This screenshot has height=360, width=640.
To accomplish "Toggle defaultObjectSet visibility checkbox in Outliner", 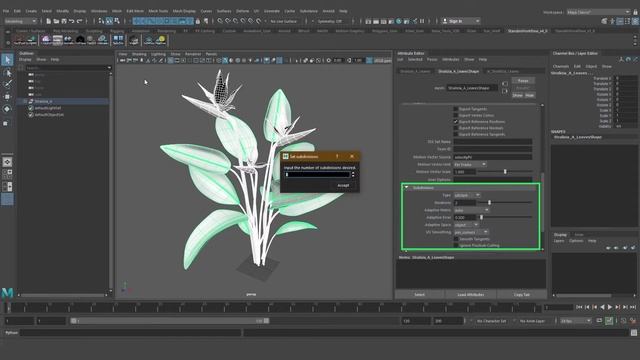I will click(31, 115).
